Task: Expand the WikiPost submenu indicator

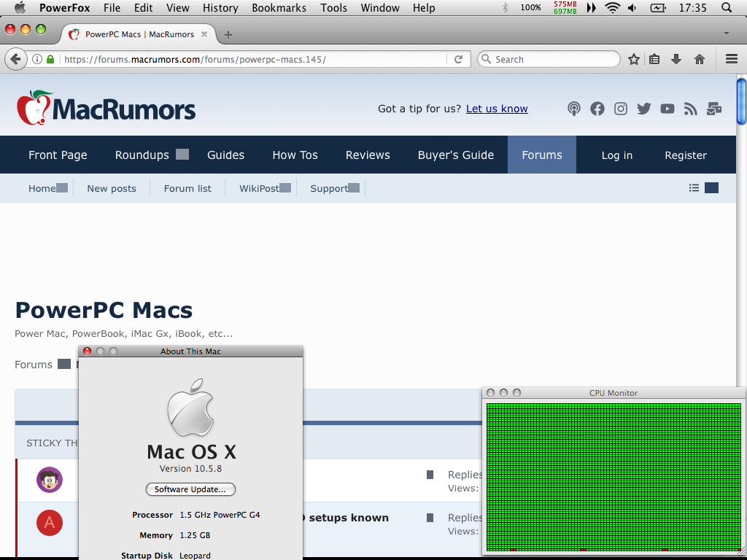Action: point(285,187)
